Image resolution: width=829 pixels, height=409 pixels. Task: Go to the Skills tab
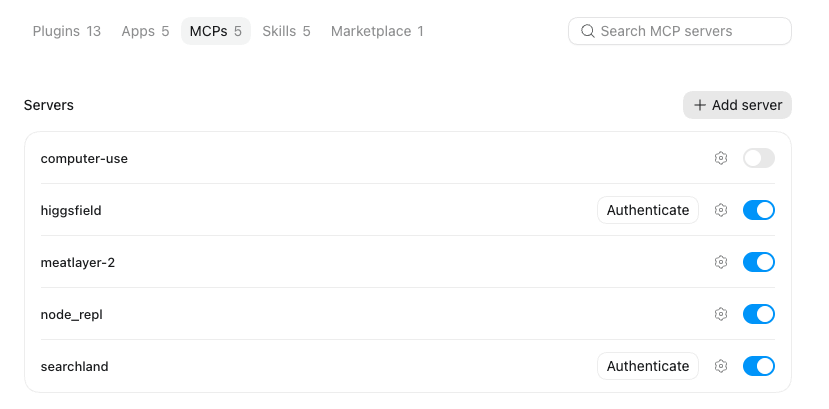pos(287,31)
